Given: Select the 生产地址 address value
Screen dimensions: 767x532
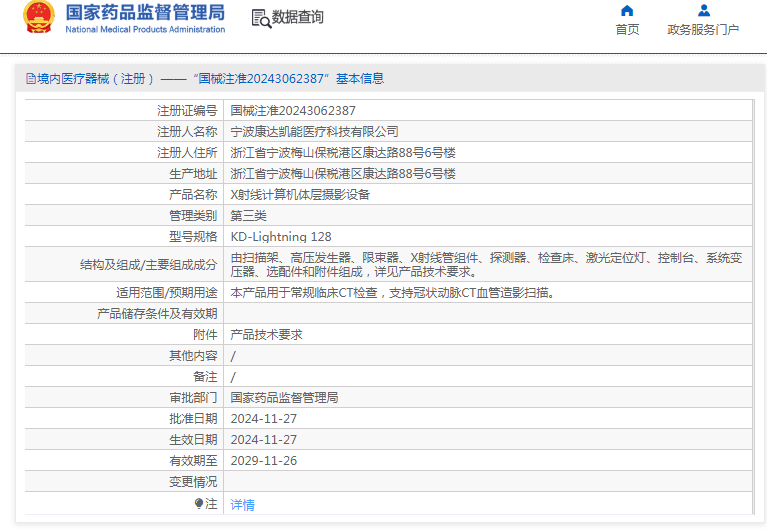Looking at the screenshot, I should 343,174.
